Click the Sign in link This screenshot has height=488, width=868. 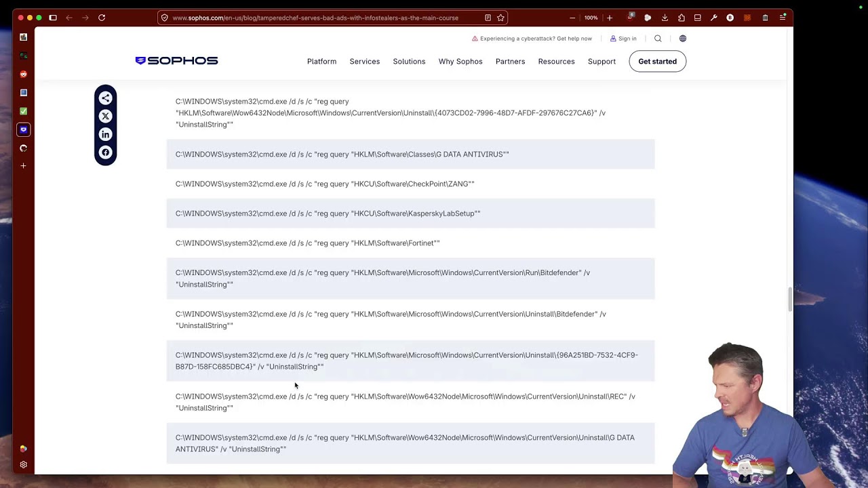(x=623, y=39)
